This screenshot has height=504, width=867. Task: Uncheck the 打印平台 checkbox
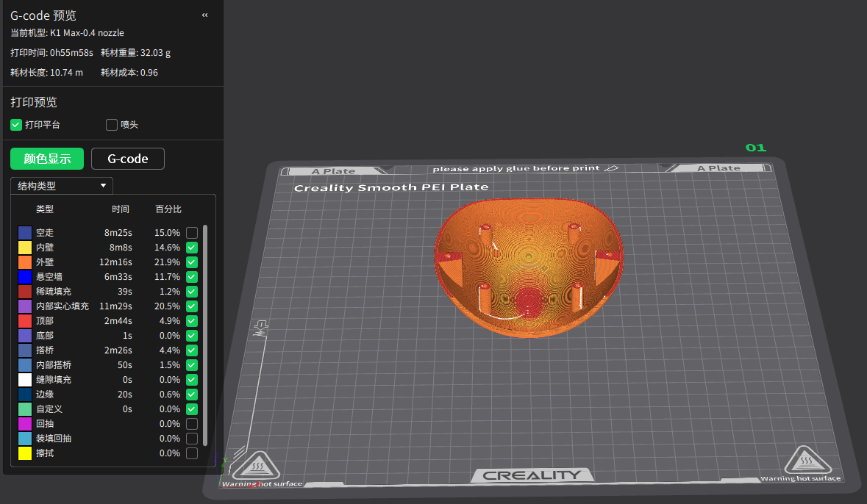tap(16, 125)
